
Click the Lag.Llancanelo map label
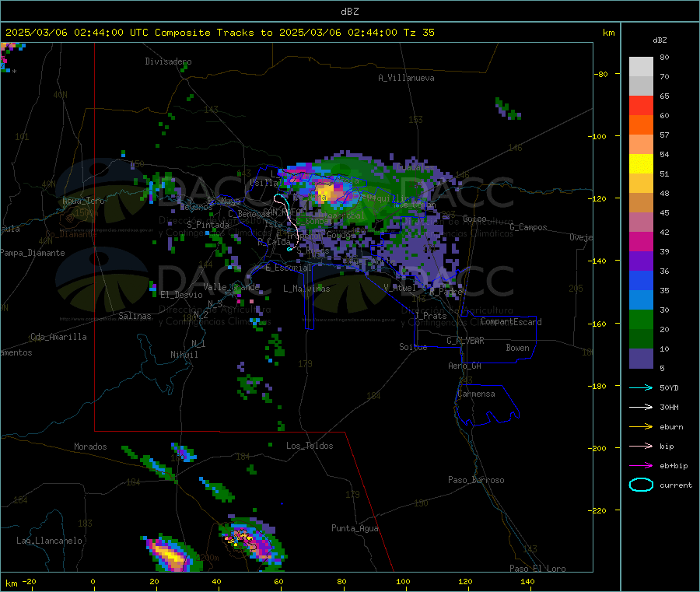tap(49, 541)
